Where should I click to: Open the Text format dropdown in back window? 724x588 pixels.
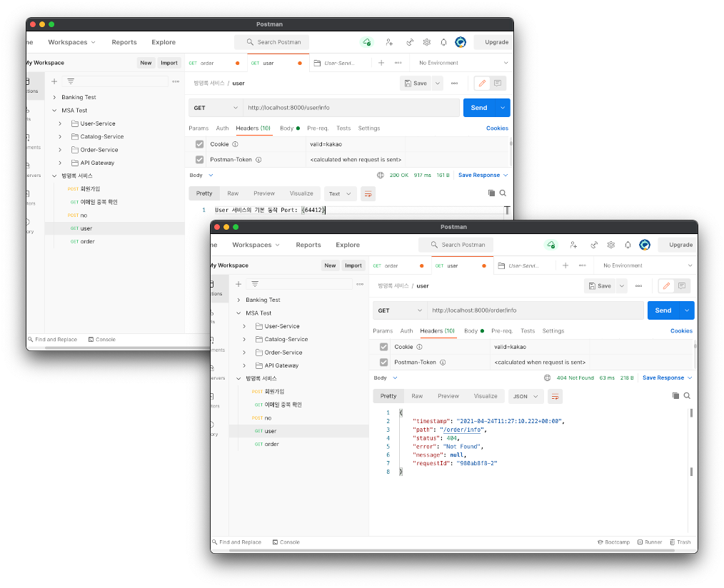click(340, 194)
